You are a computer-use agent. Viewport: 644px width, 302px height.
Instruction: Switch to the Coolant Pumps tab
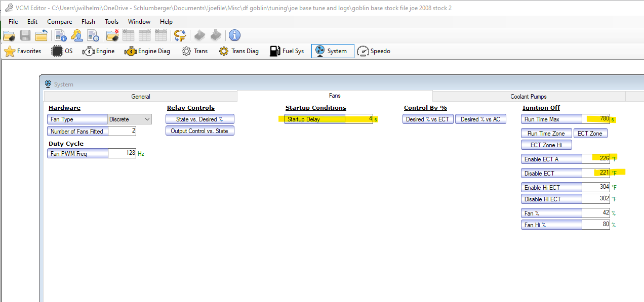(x=529, y=97)
